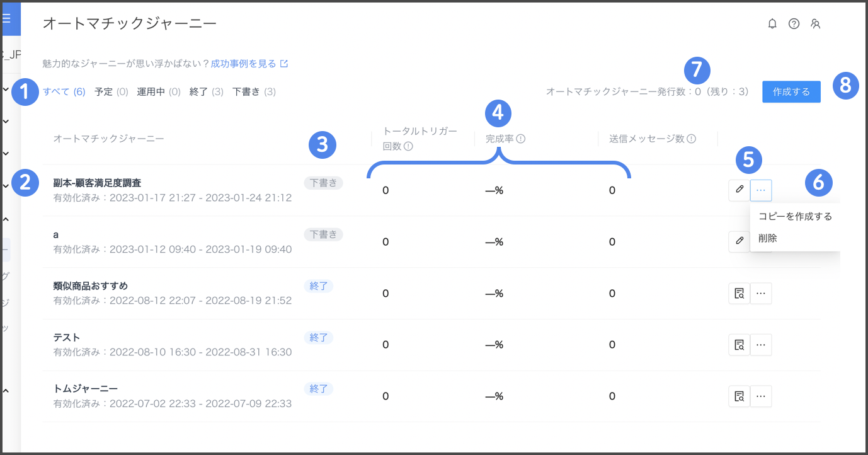Viewport: 868px width, 455px height.
Task: Click info icon next to 完成率
Action: tap(521, 139)
